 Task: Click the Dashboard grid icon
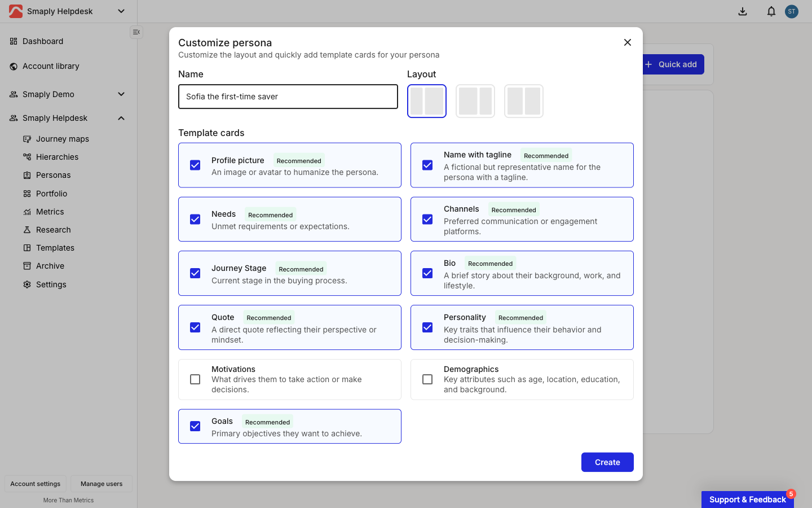click(14, 41)
